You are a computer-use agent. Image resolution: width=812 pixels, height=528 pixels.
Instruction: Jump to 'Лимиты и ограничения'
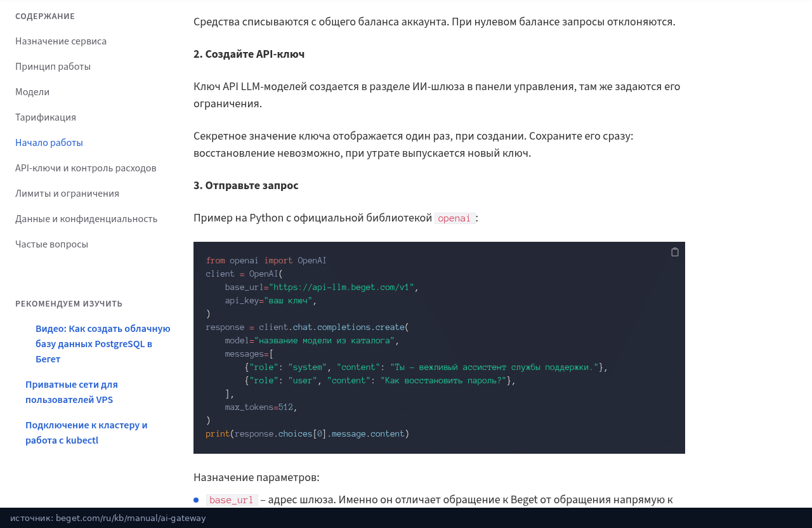(x=67, y=194)
